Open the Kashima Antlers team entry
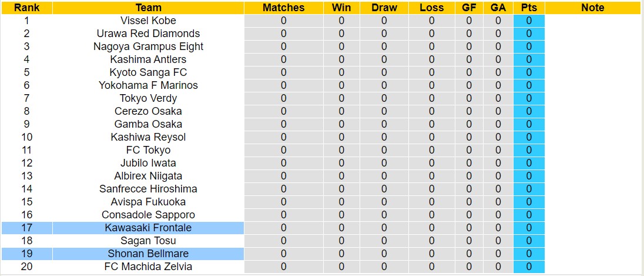Viewport: 644px width, 276px height. (x=148, y=59)
